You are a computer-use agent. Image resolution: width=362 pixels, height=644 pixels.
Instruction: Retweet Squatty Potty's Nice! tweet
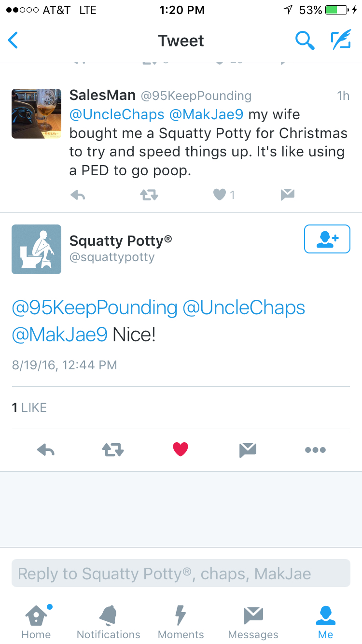(x=113, y=450)
